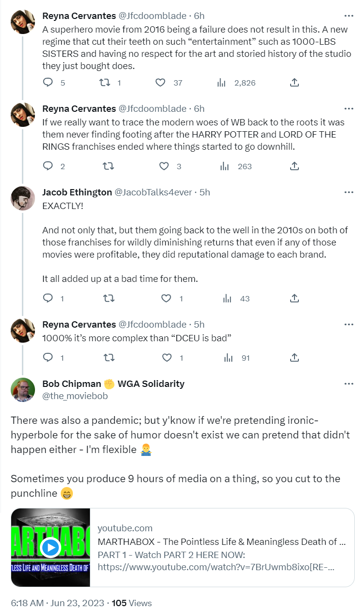The image size is (364, 611).
Task: Like the Harry Potter franchises tweet
Action: (164, 166)
